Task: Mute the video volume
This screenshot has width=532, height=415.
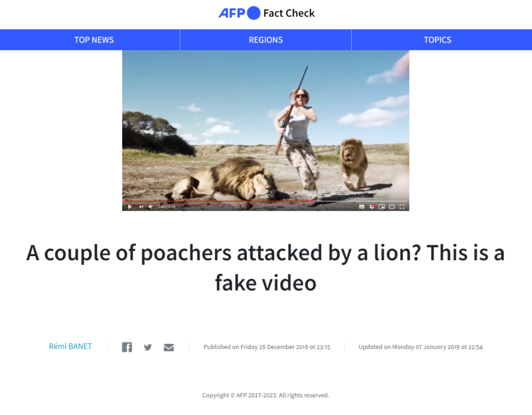Action: pyautogui.click(x=150, y=207)
